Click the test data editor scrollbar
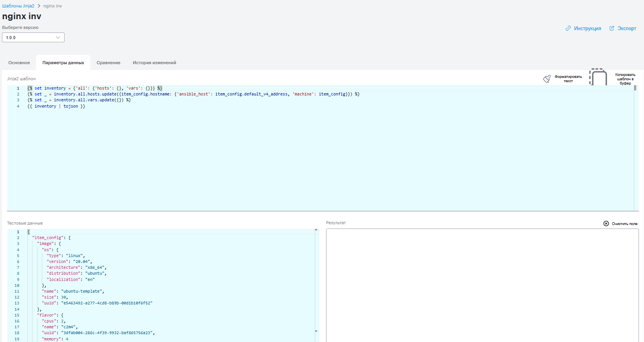Screen dimensions: 644x342 (x=316, y=285)
